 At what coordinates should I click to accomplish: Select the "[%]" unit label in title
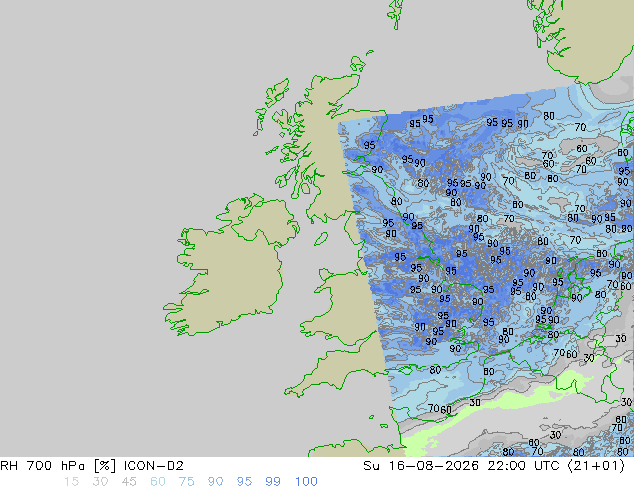[104, 466]
